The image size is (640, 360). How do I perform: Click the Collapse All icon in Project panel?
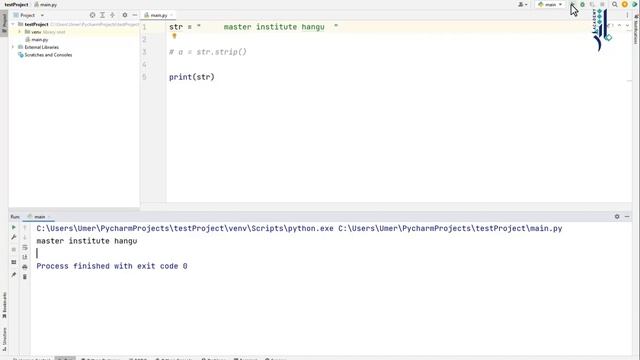112,15
